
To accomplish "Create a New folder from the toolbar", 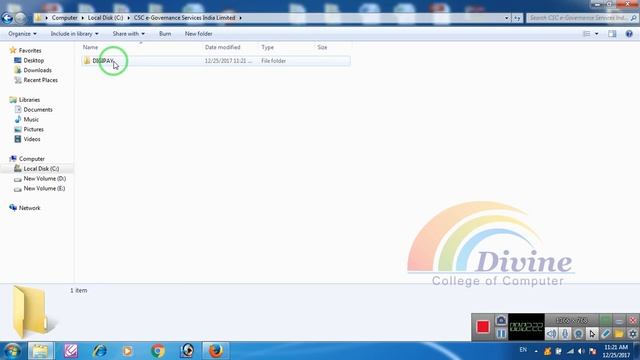I will pyautogui.click(x=198, y=34).
